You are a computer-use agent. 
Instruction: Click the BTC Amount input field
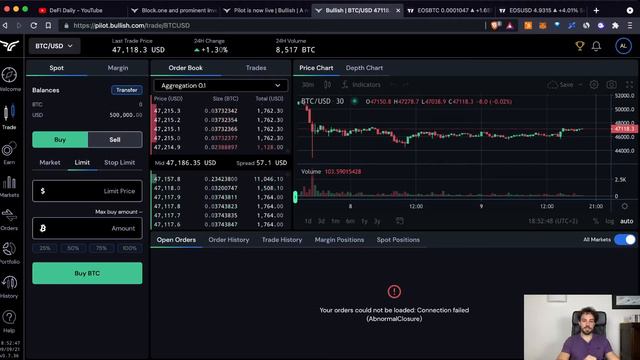click(x=87, y=228)
